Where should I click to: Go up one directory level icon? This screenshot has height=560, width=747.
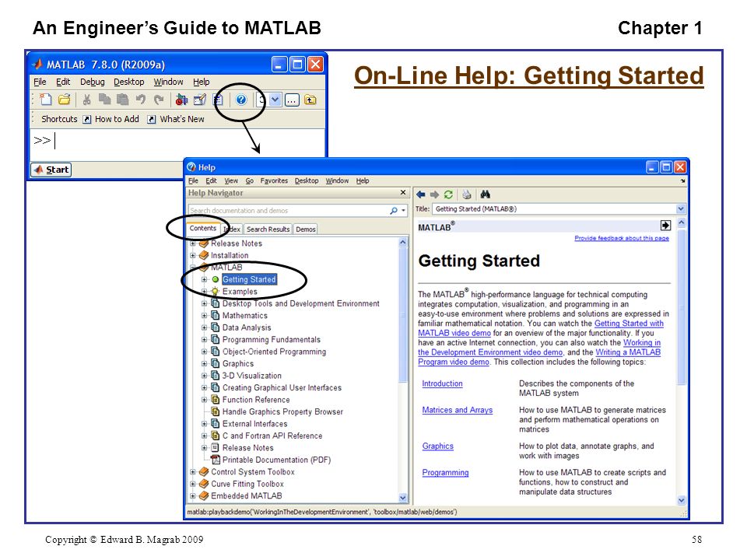(x=310, y=100)
